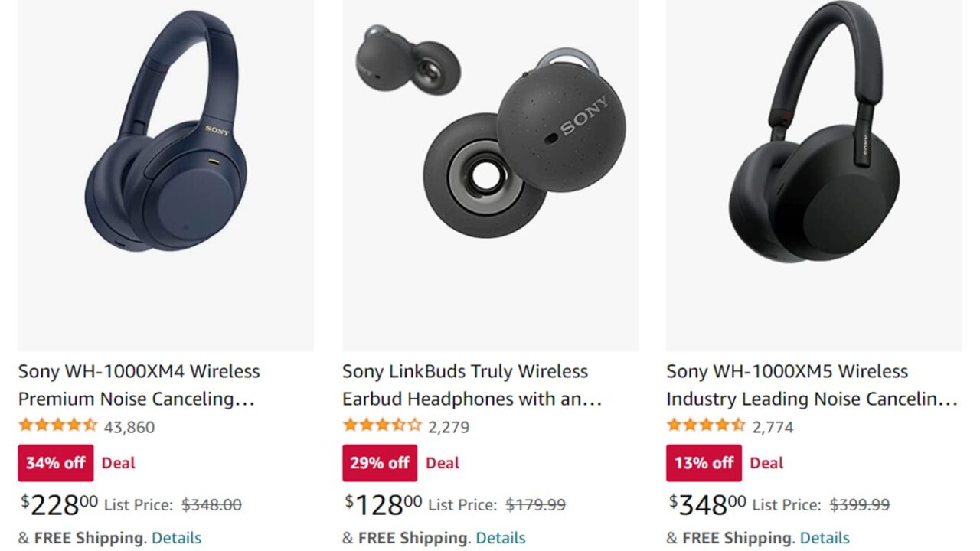Open the Sony WH-1000XM4 product title
Image resolution: width=980 pixels, height=551 pixels.
[138, 384]
